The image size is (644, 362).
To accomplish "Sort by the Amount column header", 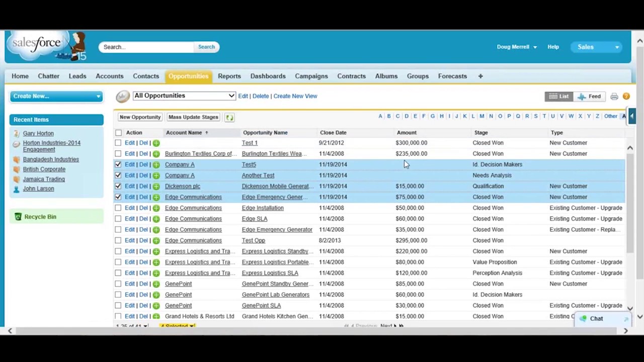I will pos(407,133).
